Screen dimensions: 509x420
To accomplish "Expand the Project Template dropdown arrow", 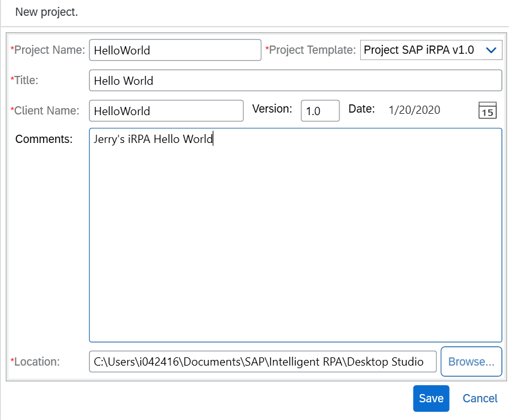I will click(491, 50).
